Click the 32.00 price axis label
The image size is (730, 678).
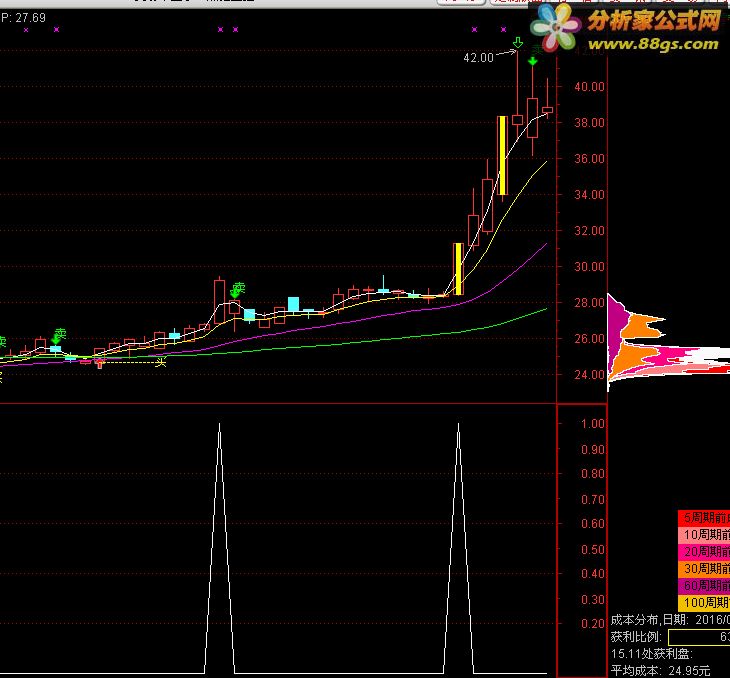coord(589,231)
